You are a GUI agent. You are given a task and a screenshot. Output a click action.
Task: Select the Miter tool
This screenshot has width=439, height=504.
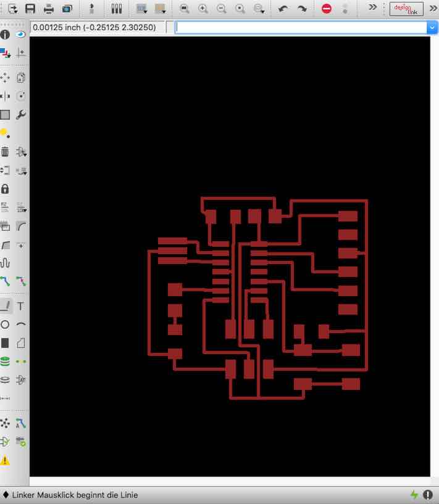point(21,226)
